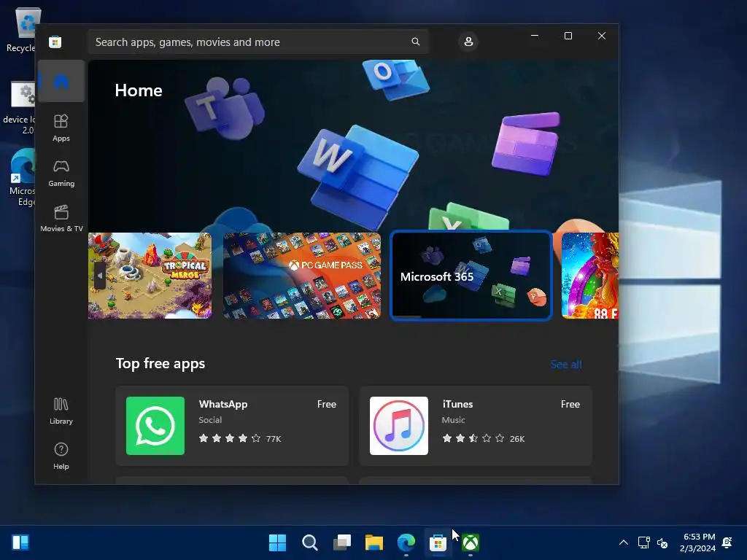Viewport: 747px width, 560px height.
Task: Click the iTunes app icon
Action: tap(399, 426)
